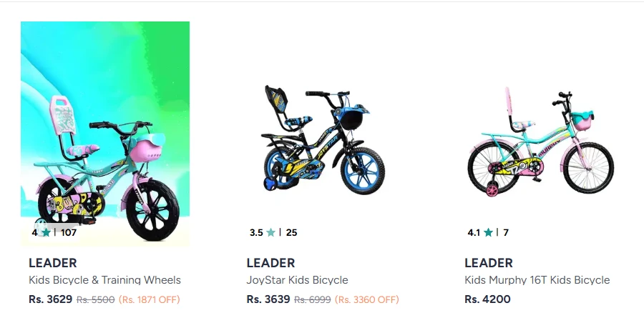
Task: Open the Murphy 16T bicycle product image
Action: click(540, 144)
